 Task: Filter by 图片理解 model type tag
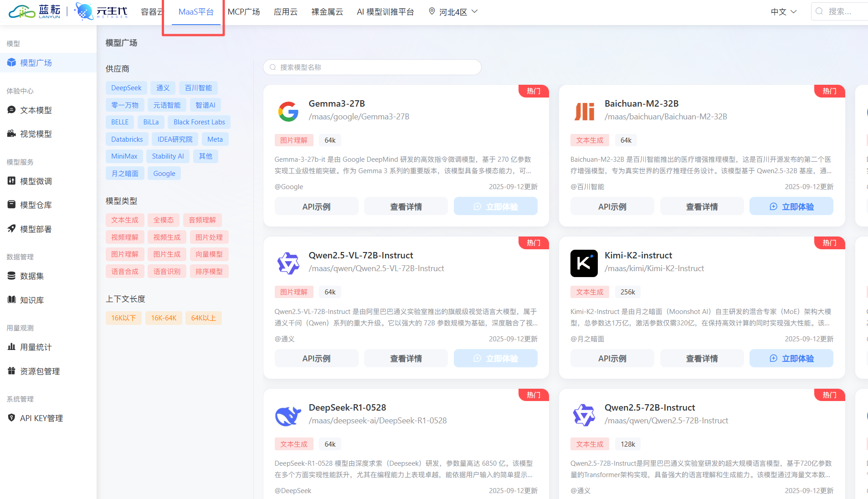point(125,254)
